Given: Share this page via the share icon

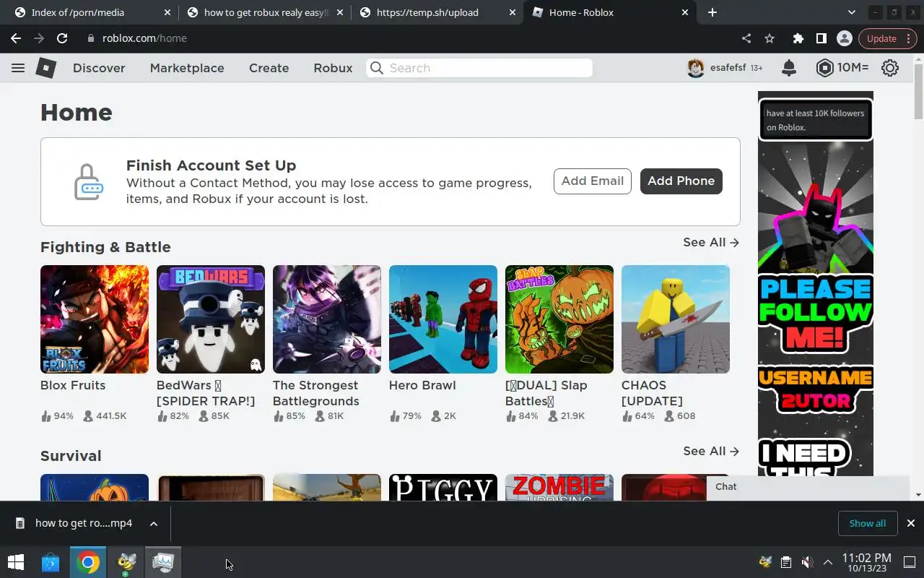Looking at the screenshot, I should pyautogui.click(x=746, y=38).
